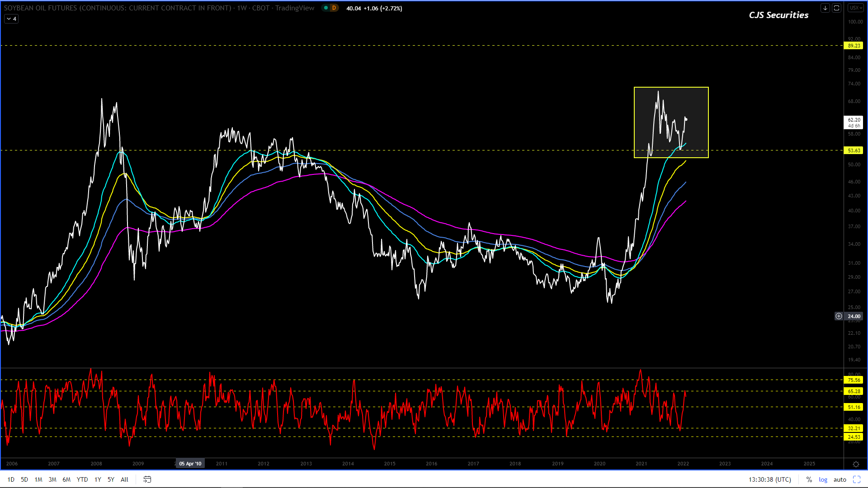
Task: Click the plus icon beside 24.00 price
Action: 839,316
